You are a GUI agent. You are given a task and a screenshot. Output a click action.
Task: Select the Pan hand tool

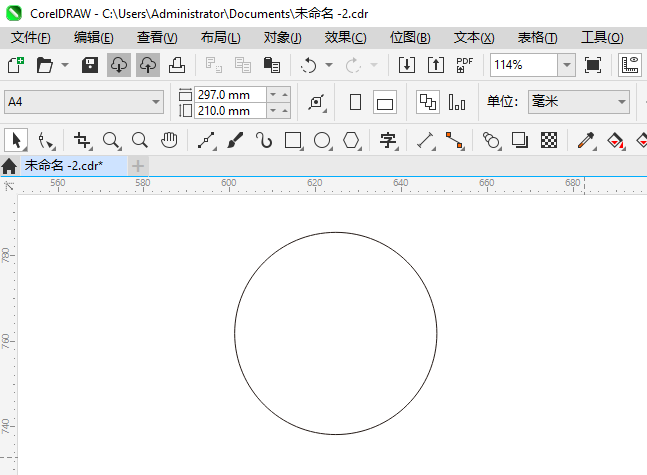(x=169, y=140)
